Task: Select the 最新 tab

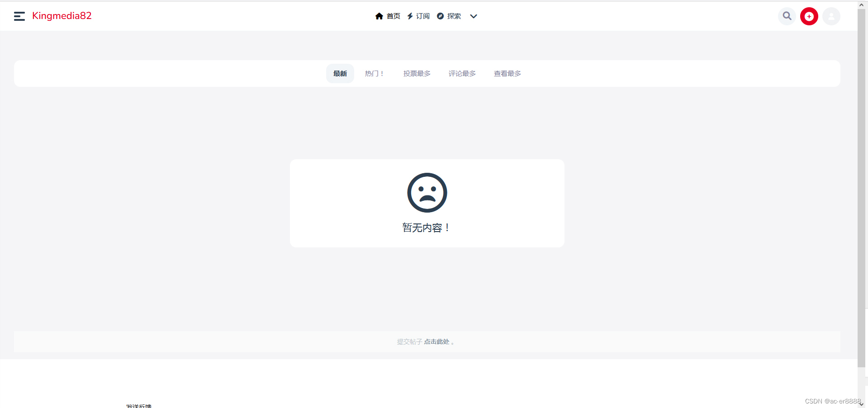Action: tap(340, 74)
